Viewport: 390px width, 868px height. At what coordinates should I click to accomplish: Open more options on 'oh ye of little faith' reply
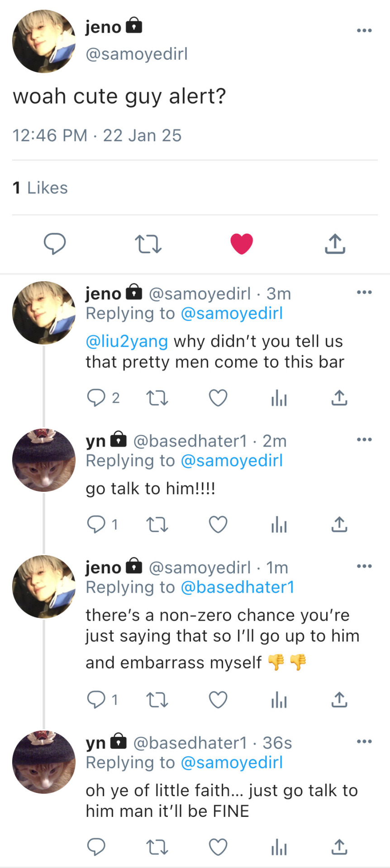[x=364, y=741]
